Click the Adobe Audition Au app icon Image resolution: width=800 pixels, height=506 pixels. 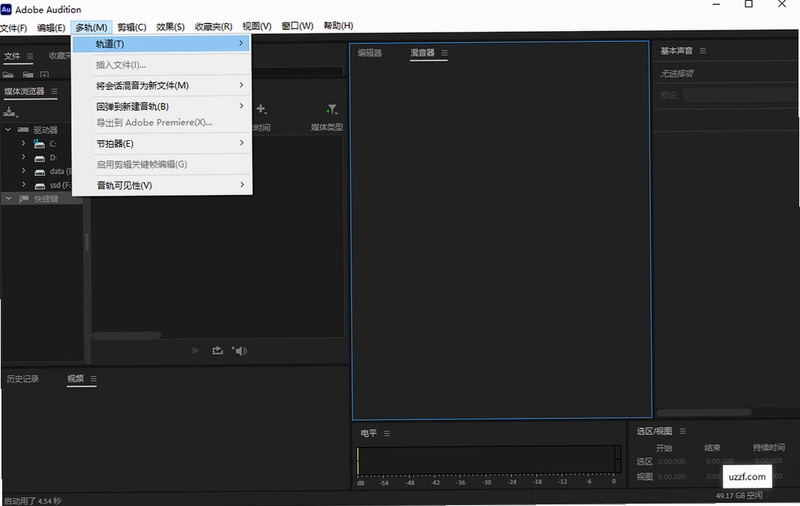[6, 9]
